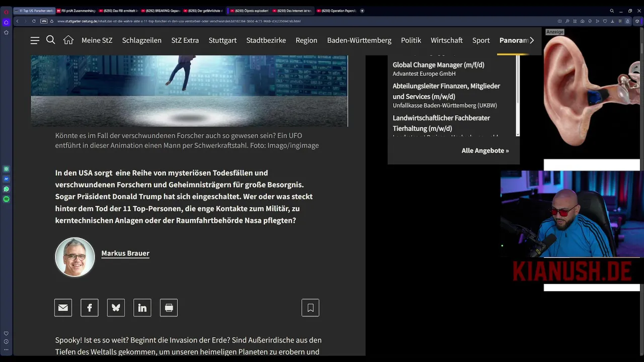Image resolution: width=644 pixels, height=362 pixels.
Task: Switch to the 'Ölpreis explodiert' tab
Action: coord(250,11)
